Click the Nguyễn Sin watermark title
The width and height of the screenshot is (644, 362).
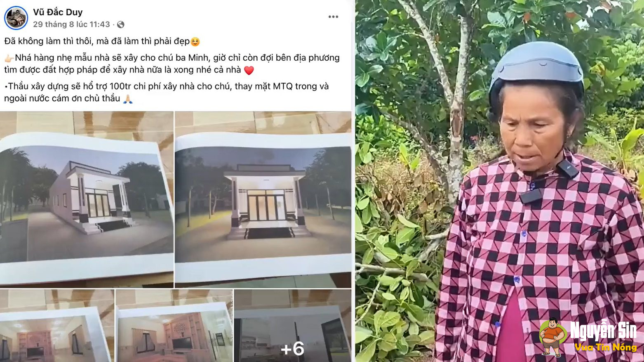603,331
